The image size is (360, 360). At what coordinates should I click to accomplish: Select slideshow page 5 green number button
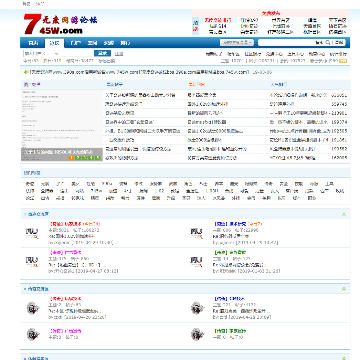(x=98, y=158)
